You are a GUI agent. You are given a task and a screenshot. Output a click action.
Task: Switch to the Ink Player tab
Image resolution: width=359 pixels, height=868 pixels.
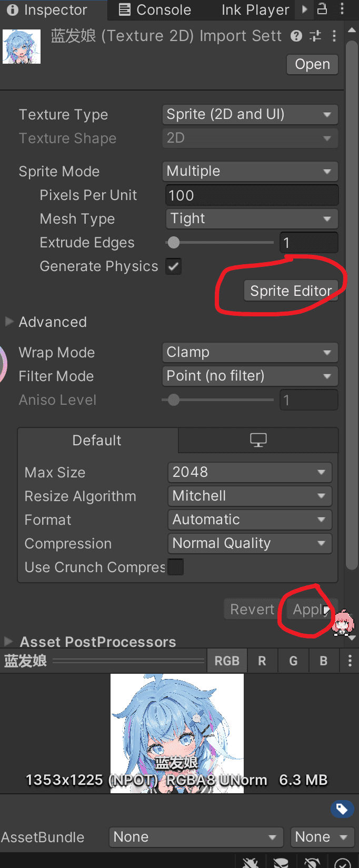[255, 9]
